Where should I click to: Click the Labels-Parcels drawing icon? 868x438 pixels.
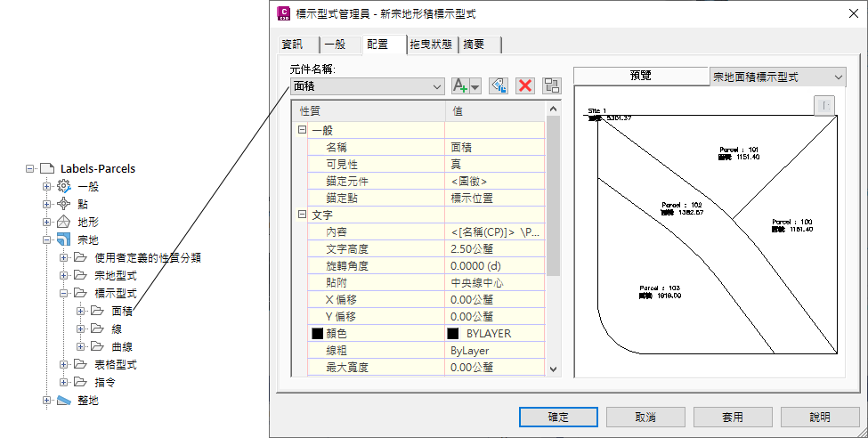[47, 168]
